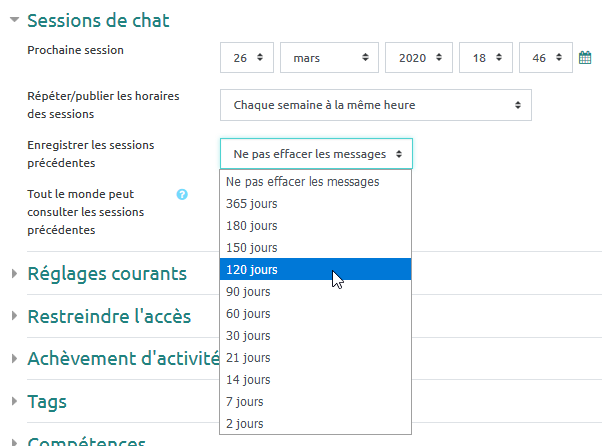Open the year dropdown showing 2020
Screen dimensions: 602x446
418,58
